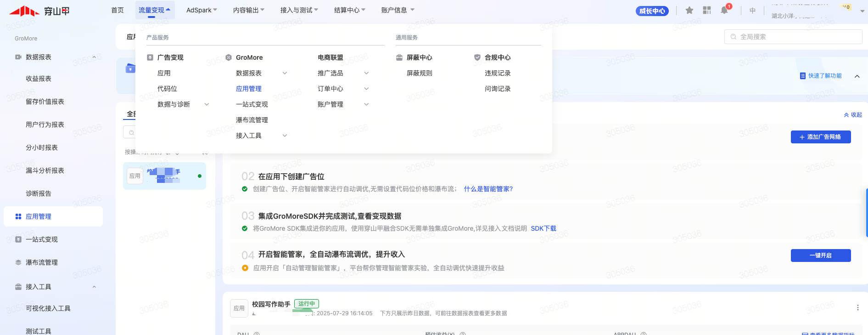Open the 结算中心 top menu

tap(349, 10)
